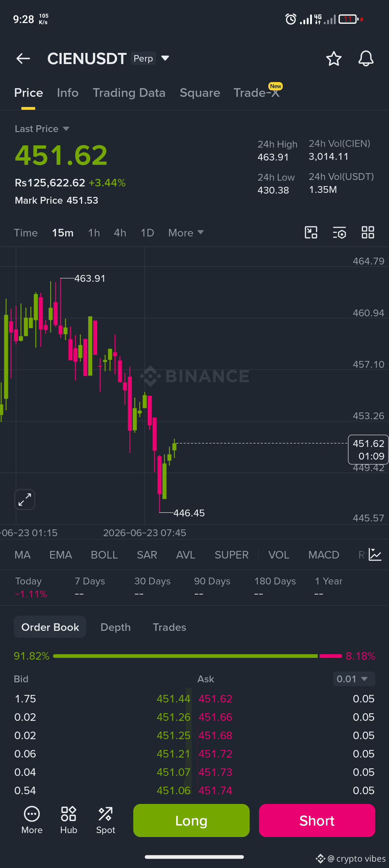
Task: Tap the 446.45 low marker on chart
Action: tap(189, 513)
